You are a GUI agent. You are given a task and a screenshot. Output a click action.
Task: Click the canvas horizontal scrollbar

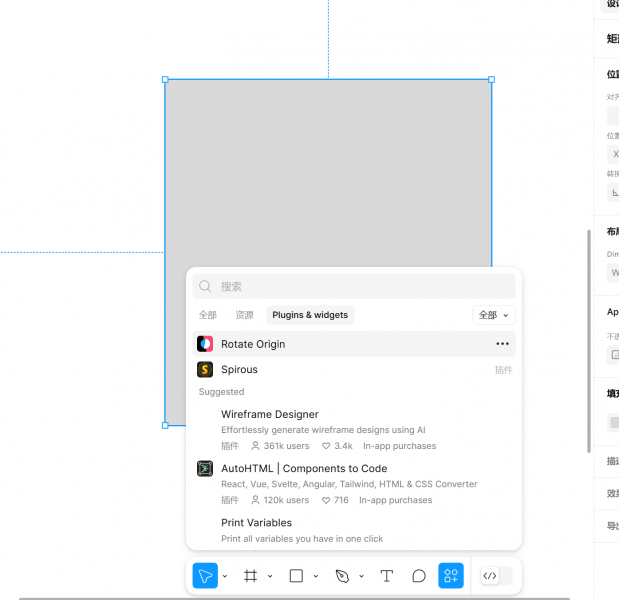(x=294, y=598)
